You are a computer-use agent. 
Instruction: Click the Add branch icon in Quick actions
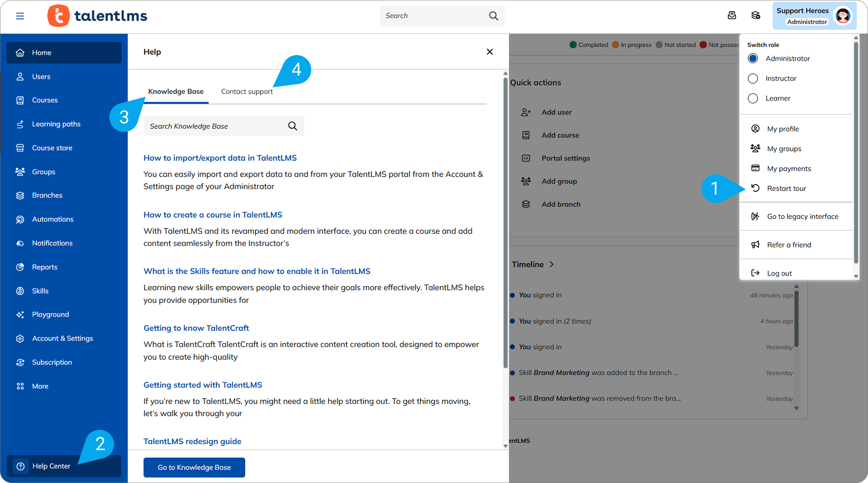(x=526, y=204)
